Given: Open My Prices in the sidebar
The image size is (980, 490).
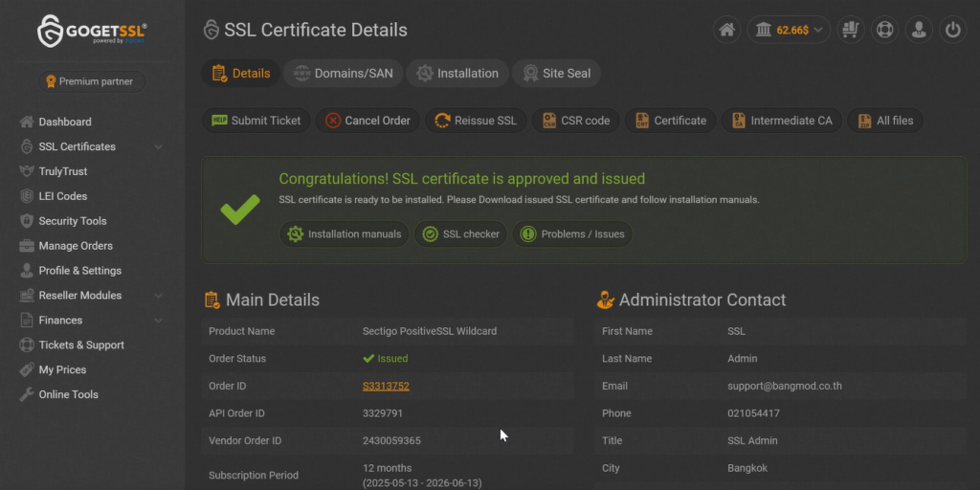Looking at the screenshot, I should 62,370.
